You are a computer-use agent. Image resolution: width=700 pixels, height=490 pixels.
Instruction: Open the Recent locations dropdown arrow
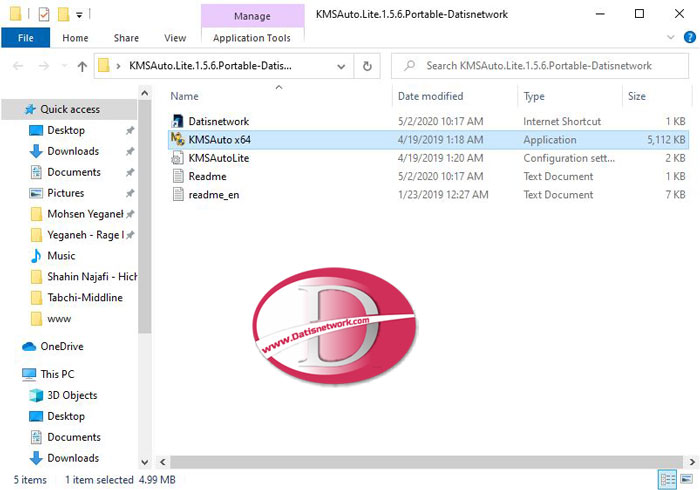[64, 66]
